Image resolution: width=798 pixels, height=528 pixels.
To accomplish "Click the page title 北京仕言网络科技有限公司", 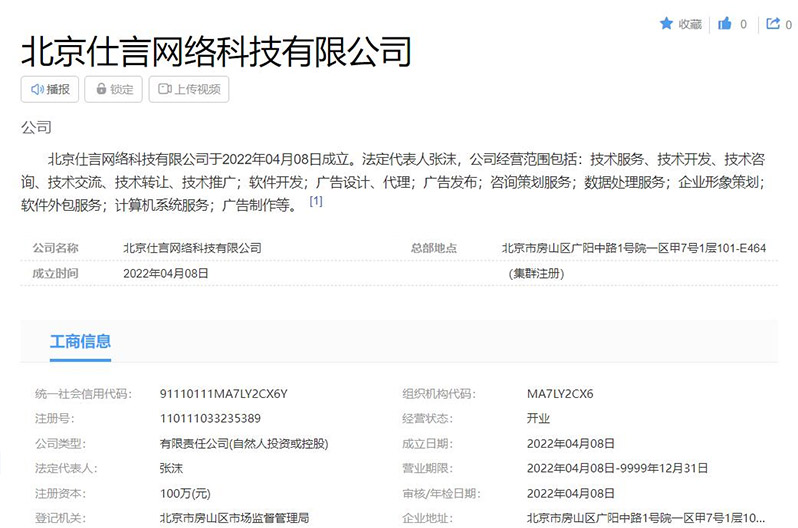I will click(216, 50).
